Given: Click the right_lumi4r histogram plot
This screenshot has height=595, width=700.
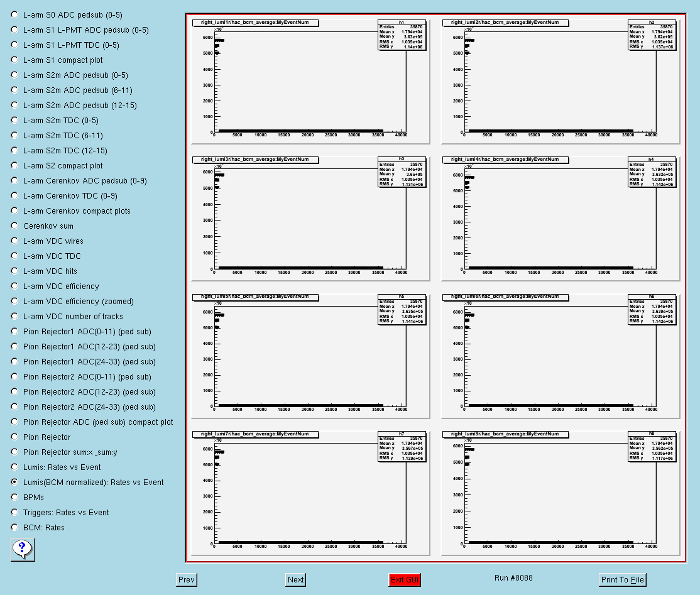Looking at the screenshot, I should tap(561, 218).
